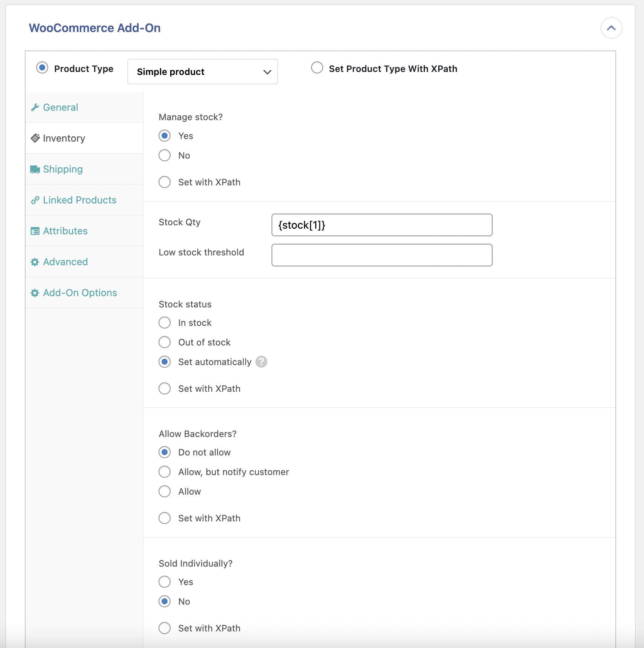This screenshot has width=644, height=648.
Task: Switch to the Linked Products tab
Action: pos(84,200)
